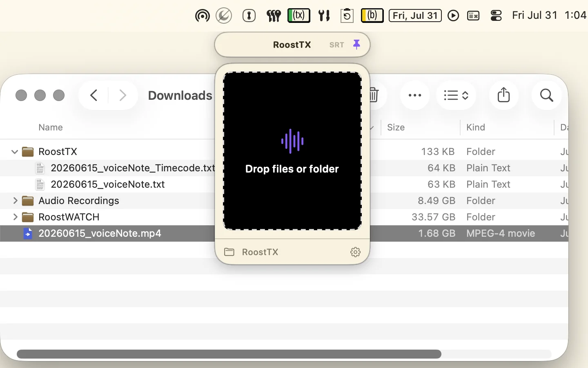588x368 pixels.
Task: Click the purple waveform icon in drop zone
Action: (x=292, y=141)
